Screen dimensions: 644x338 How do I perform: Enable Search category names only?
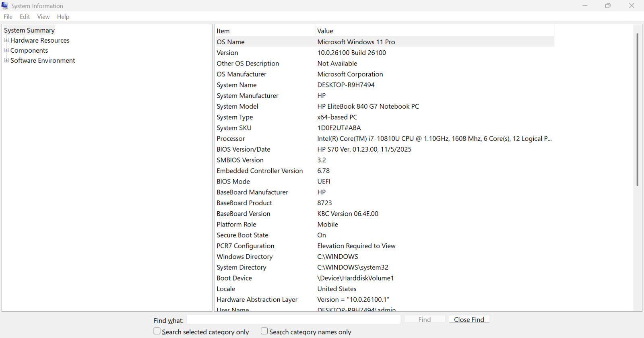tap(264, 331)
